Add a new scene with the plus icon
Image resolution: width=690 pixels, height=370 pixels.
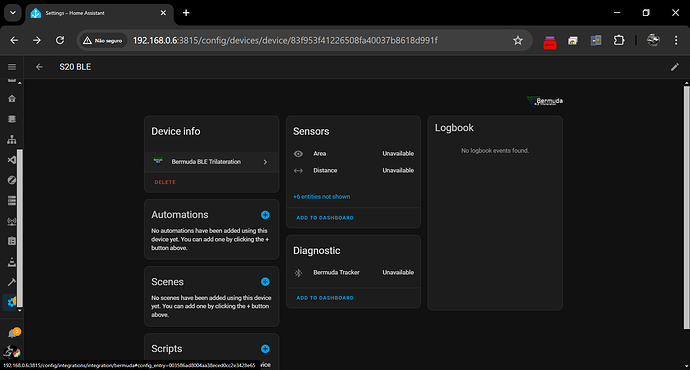[x=265, y=282]
